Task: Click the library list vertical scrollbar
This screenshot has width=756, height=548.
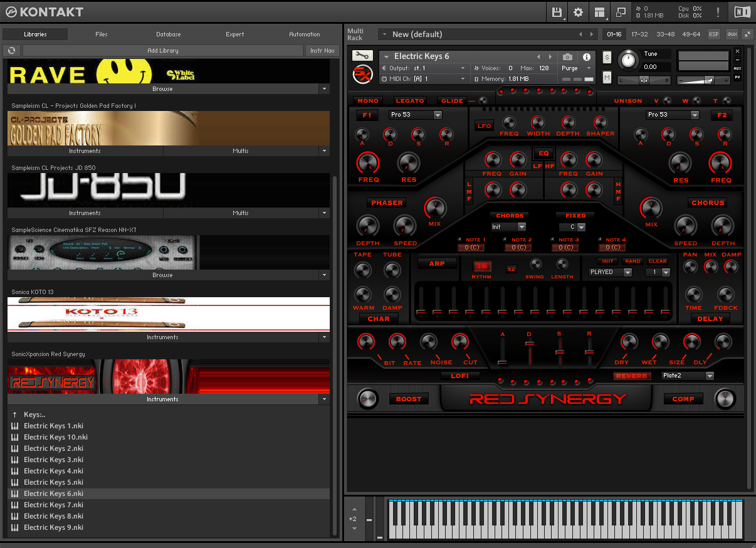Action: pos(335,354)
